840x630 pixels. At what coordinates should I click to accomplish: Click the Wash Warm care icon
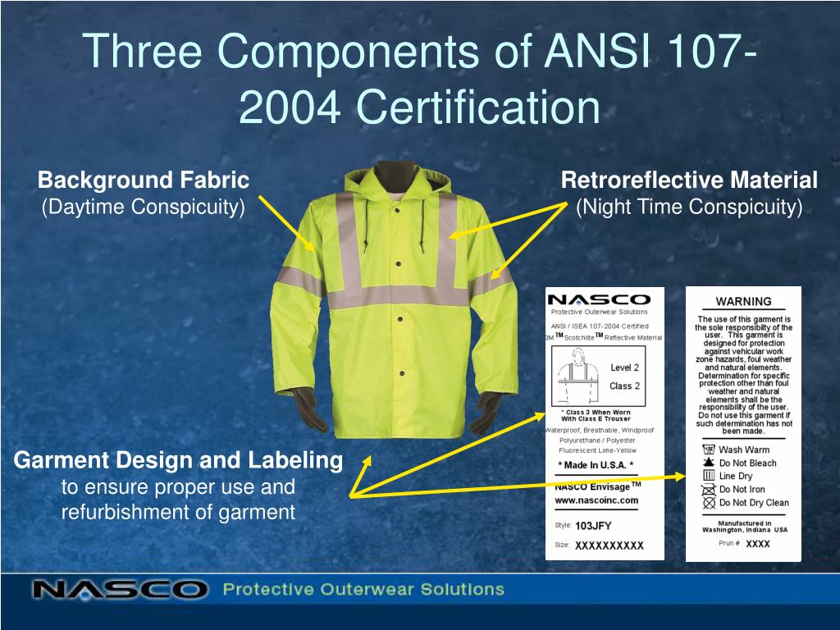pos(709,449)
